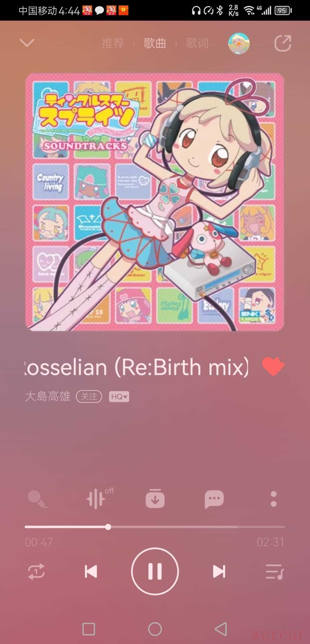Tap the album cover artwork
Viewport: 310px width, 644px height.
155,202
